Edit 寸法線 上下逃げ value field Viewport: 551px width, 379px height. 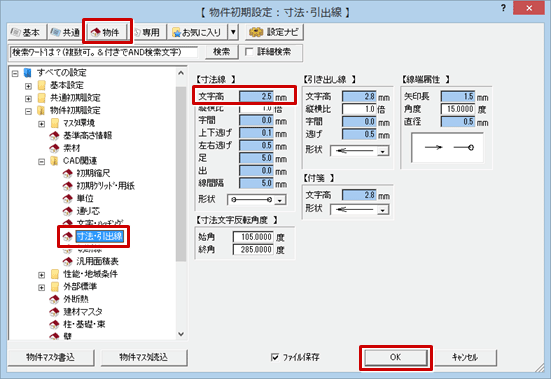pos(257,133)
